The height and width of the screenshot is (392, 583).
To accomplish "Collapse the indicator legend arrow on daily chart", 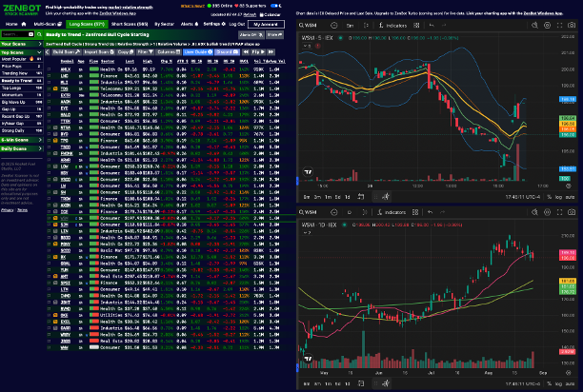I will [x=307, y=233].
